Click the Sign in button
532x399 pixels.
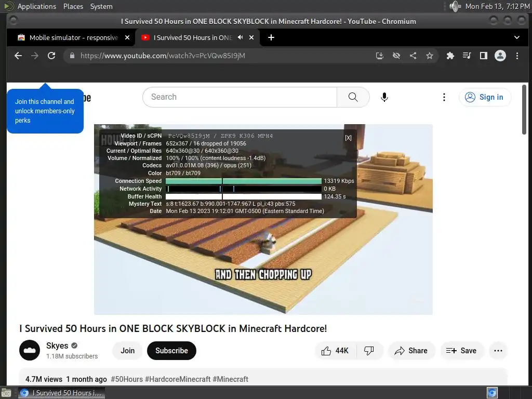(485, 97)
